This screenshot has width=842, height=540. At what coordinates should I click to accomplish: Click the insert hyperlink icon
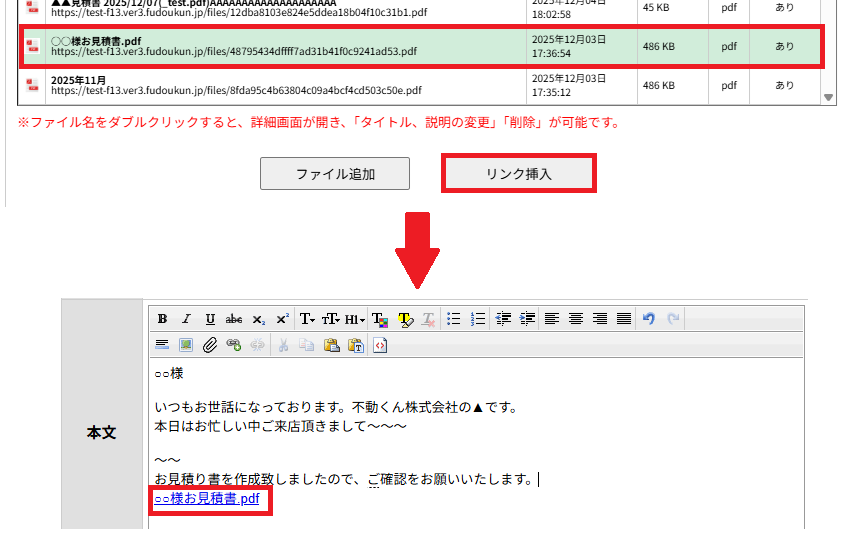233,345
